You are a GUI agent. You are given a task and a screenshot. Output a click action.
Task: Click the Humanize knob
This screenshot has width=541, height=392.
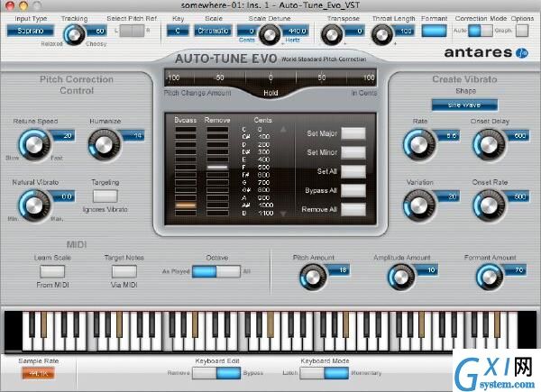point(104,145)
